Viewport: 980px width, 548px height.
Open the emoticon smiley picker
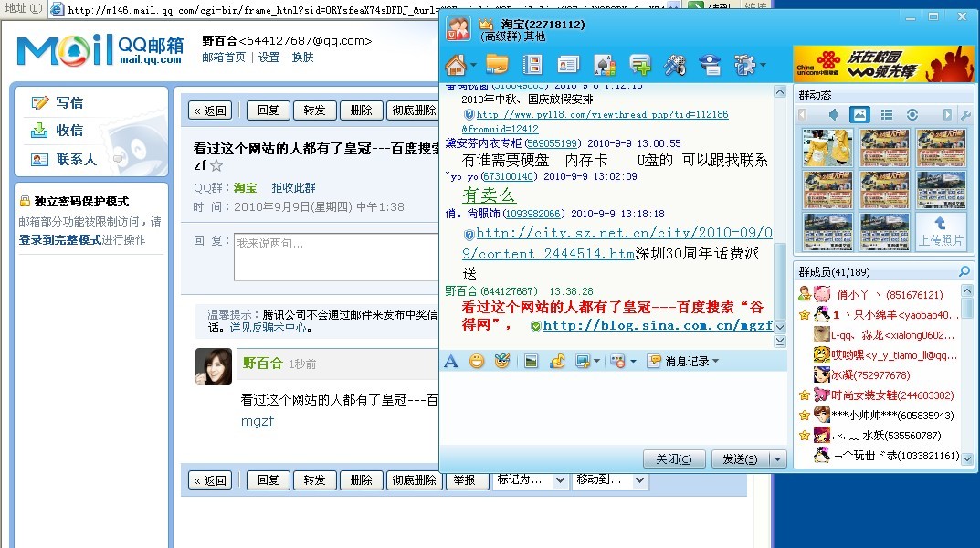[476, 362]
